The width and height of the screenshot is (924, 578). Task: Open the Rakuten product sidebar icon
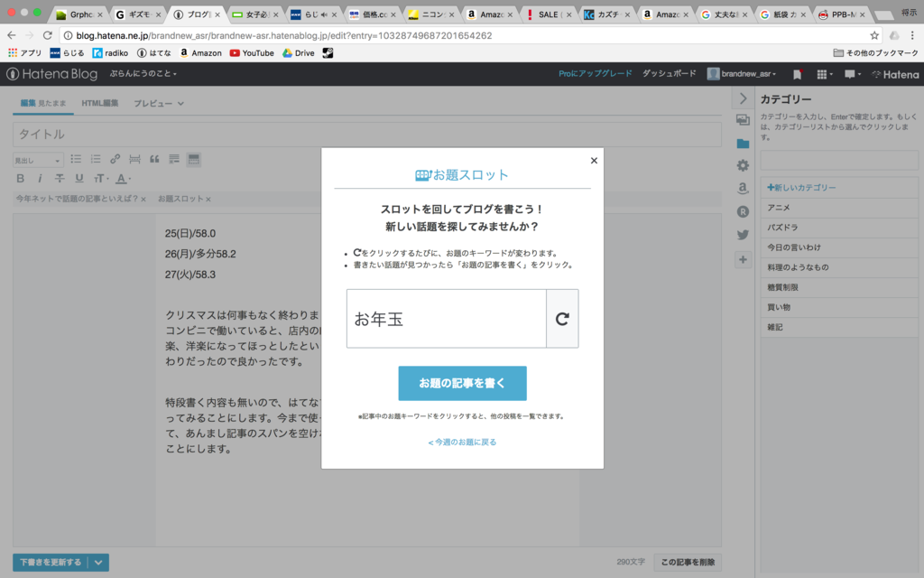pyautogui.click(x=743, y=211)
